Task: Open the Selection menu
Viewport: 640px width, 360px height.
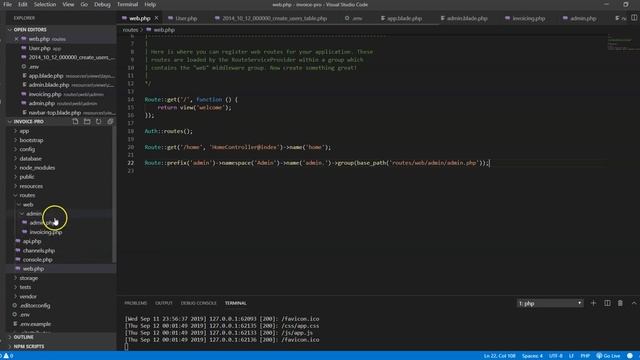Action: click(45, 4)
